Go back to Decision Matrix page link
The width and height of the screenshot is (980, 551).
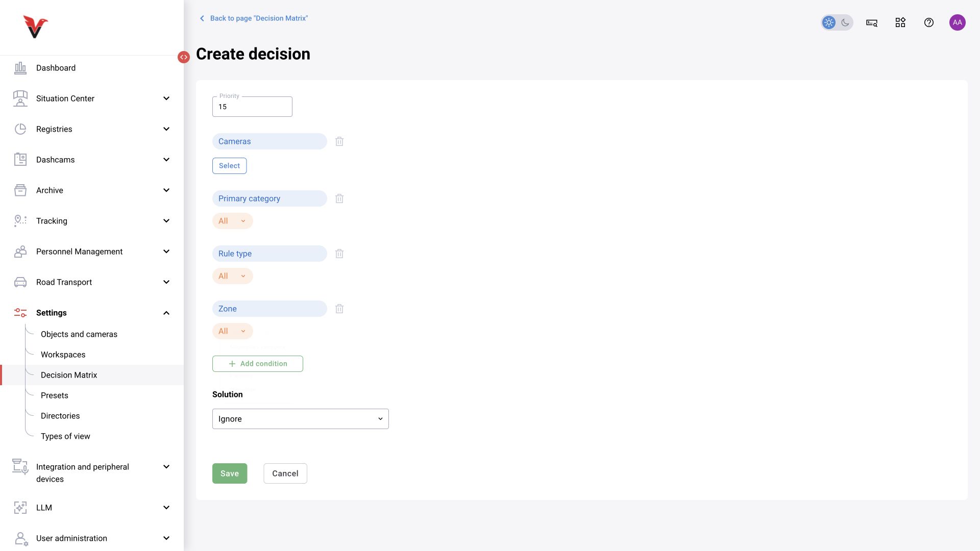coord(254,18)
